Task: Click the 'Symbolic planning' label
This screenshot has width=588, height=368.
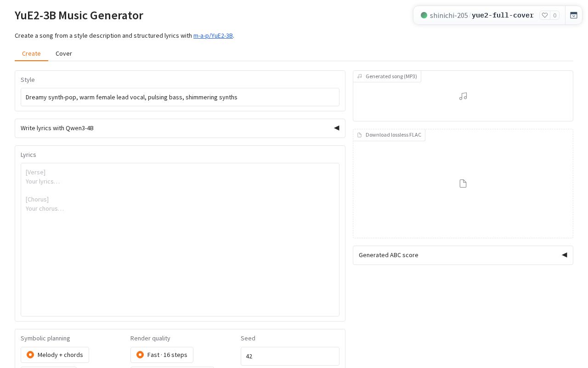Action: 45,338
